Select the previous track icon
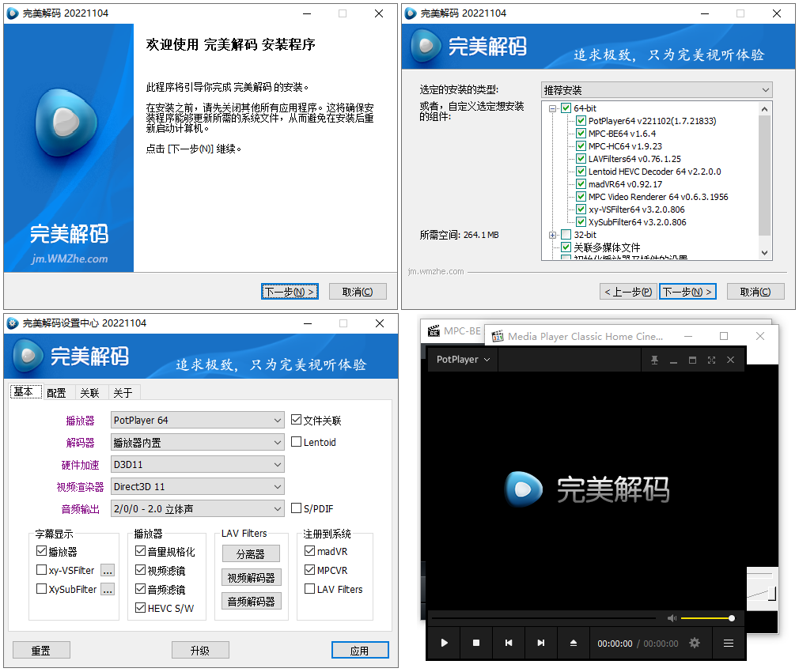Image resolution: width=799 pixels, height=672 pixels. point(509,643)
